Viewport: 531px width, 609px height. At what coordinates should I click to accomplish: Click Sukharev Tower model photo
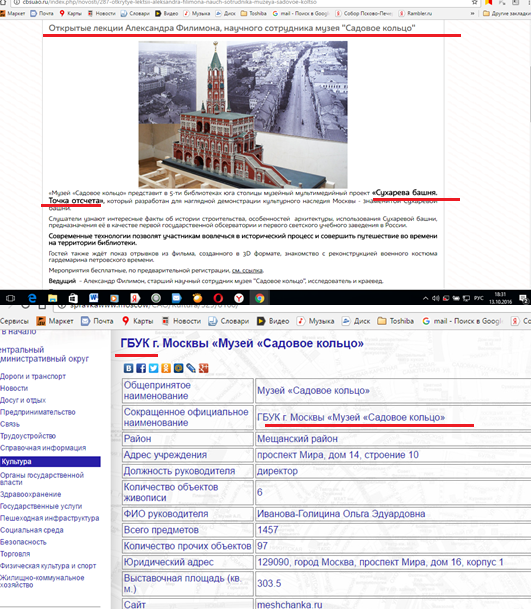point(243,115)
